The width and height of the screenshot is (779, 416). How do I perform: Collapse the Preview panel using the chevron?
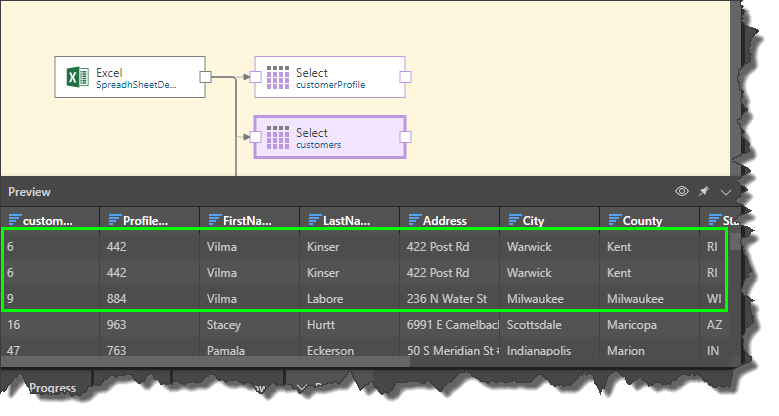726,191
